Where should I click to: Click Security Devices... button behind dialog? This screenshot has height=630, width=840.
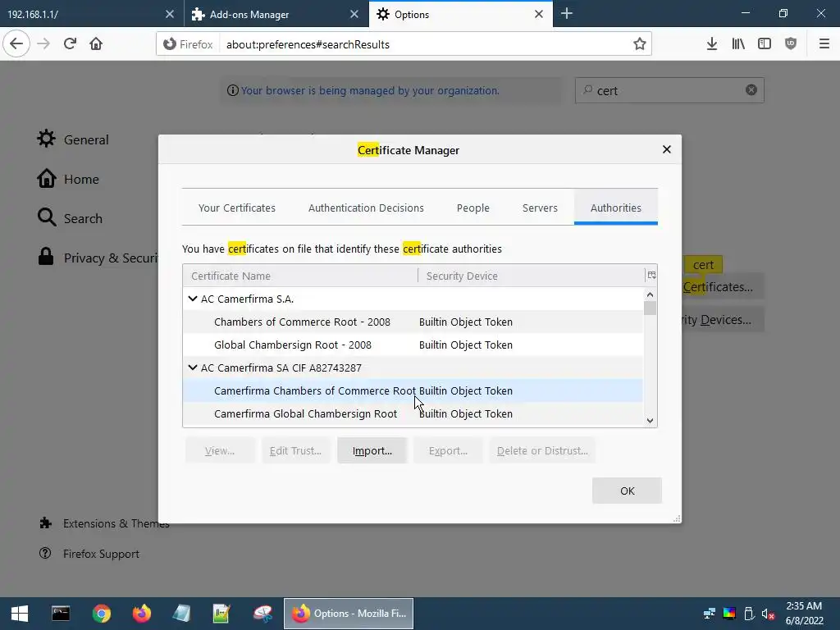point(723,320)
